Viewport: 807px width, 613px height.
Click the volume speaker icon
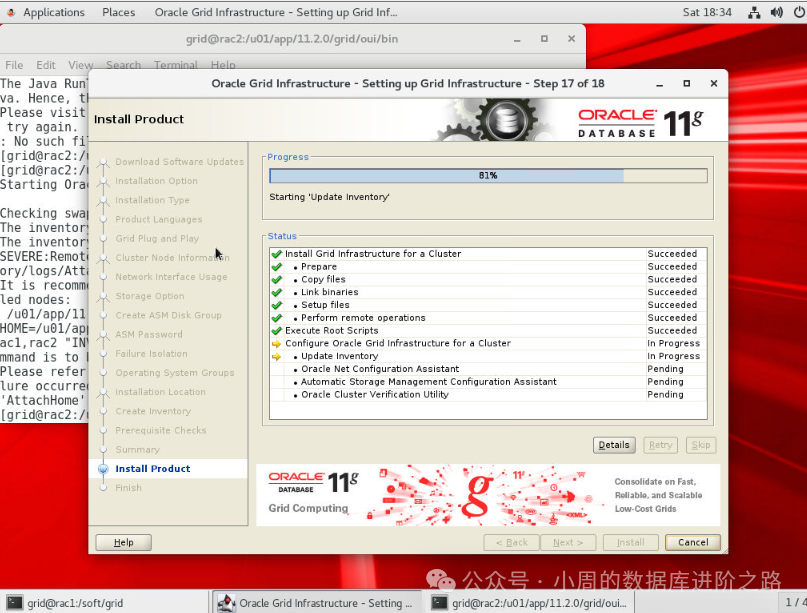(776, 12)
